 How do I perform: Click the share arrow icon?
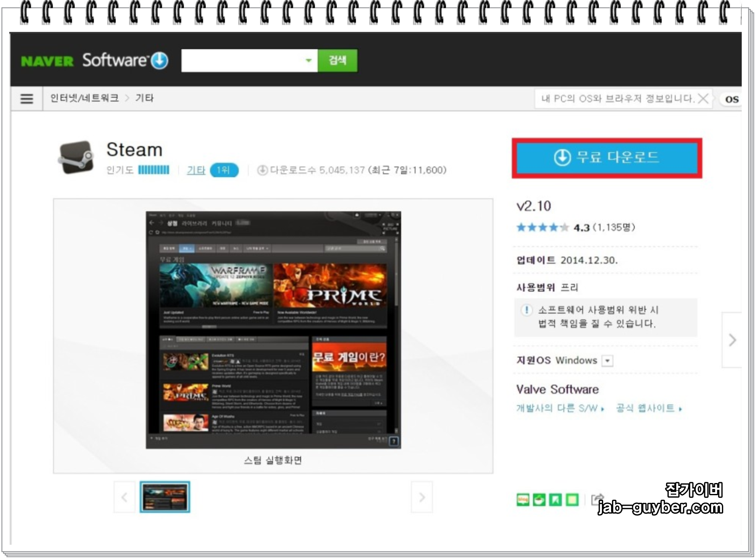597,499
